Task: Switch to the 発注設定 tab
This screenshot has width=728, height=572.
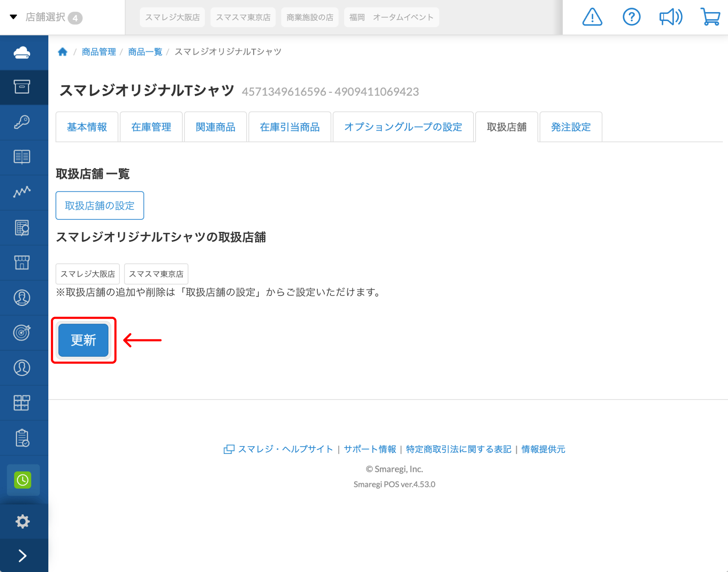Action: coord(571,127)
